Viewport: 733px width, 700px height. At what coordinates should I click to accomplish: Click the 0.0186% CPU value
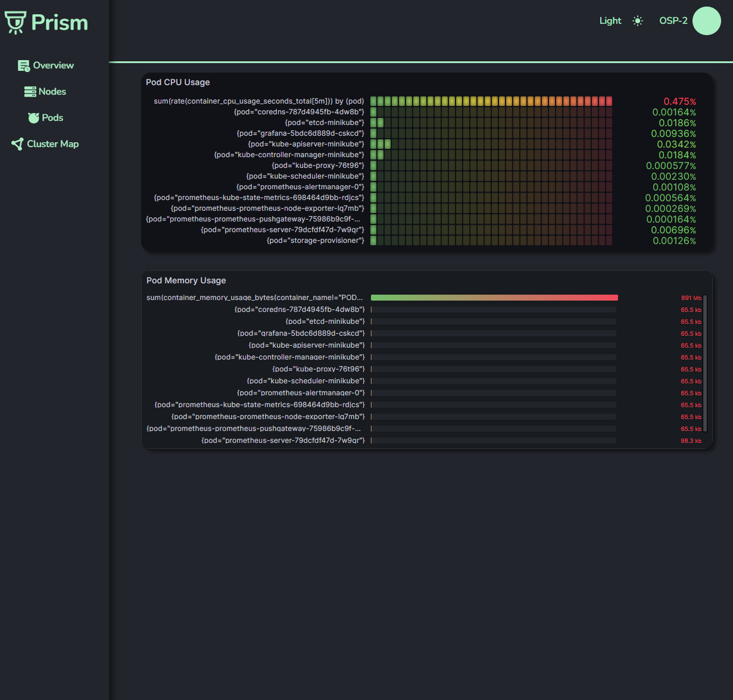[677, 123]
